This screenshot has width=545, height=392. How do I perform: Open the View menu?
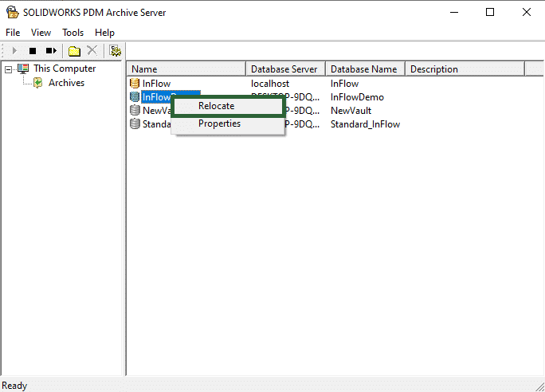[41, 33]
